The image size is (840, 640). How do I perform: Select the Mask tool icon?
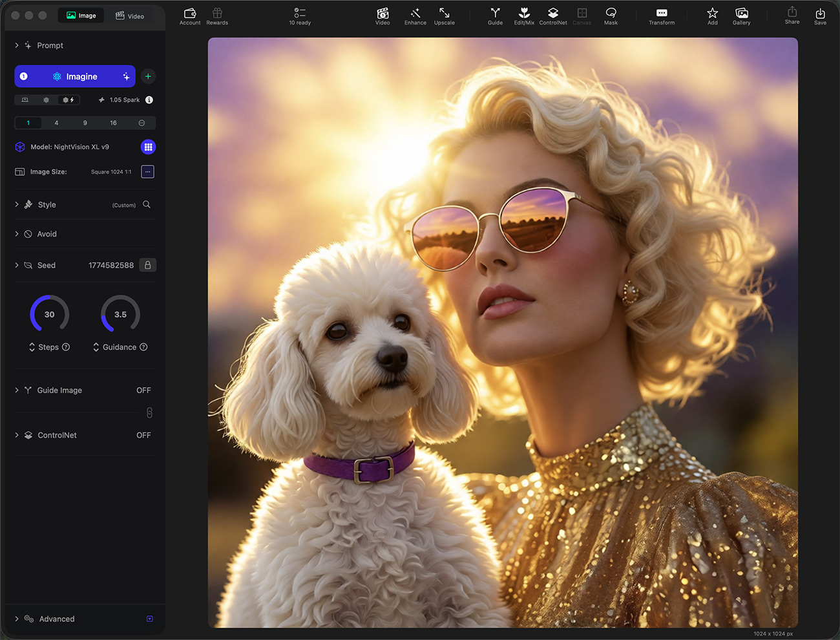[x=611, y=16]
